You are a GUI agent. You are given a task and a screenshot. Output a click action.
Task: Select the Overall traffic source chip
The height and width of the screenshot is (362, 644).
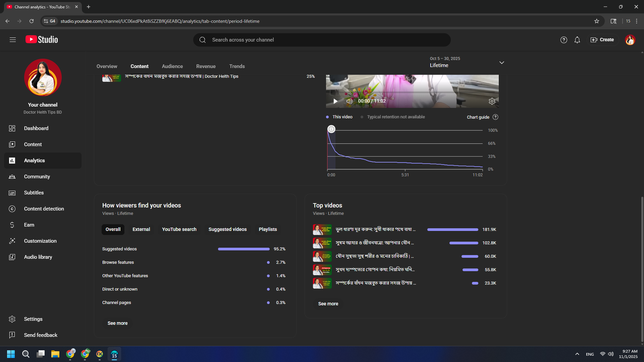click(113, 229)
